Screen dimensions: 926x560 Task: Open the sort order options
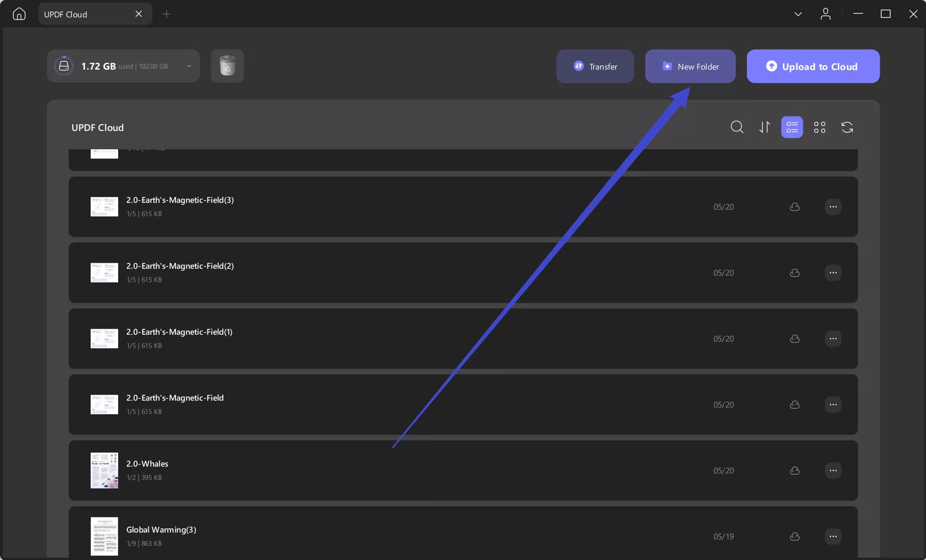pos(764,127)
